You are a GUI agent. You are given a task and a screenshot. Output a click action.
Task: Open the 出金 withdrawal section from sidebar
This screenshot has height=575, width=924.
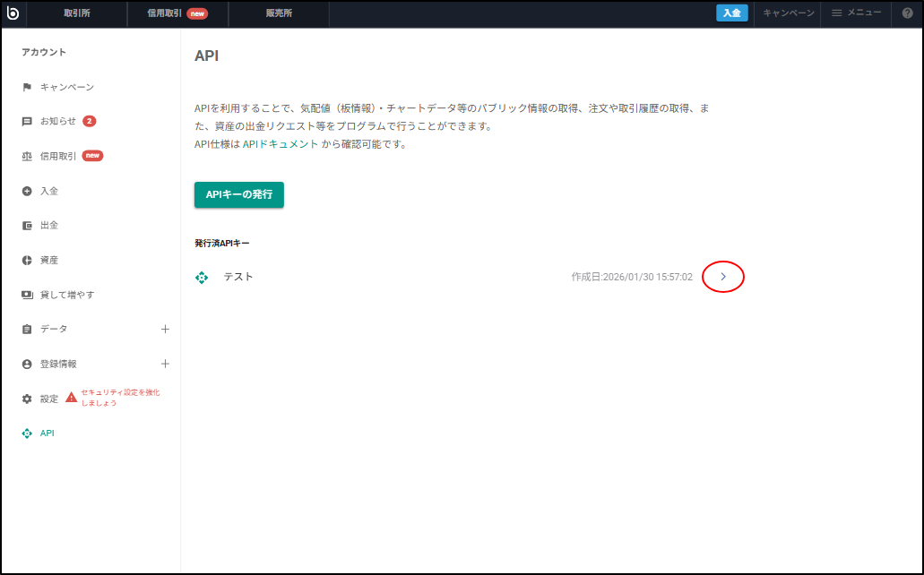coord(27,225)
